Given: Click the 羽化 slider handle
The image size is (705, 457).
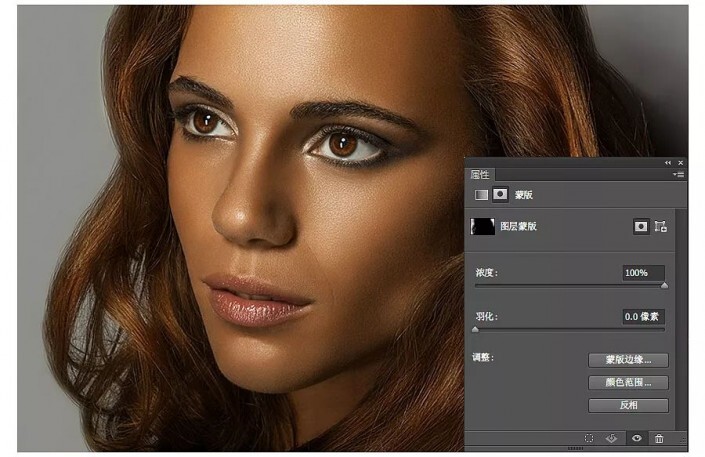Looking at the screenshot, I should pyautogui.click(x=475, y=329).
